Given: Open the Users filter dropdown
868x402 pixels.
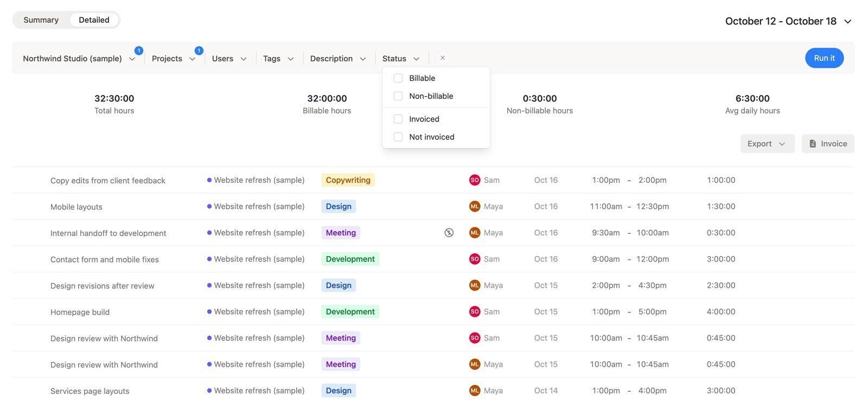Looking at the screenshot, I should pyautogui.click(x=229, y=59).
